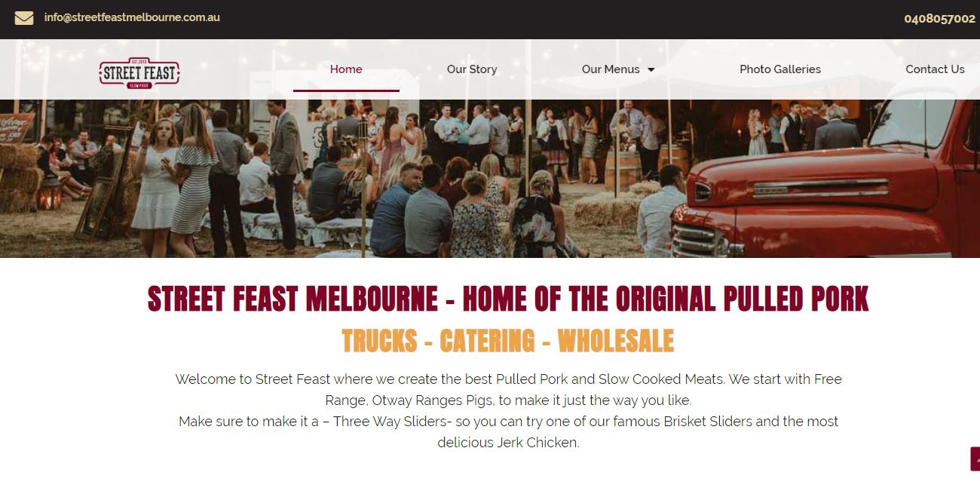This screenshot has width=980, height=488.
Task: Click the wine barrel in the banner
Action: [x=623, y=170]
